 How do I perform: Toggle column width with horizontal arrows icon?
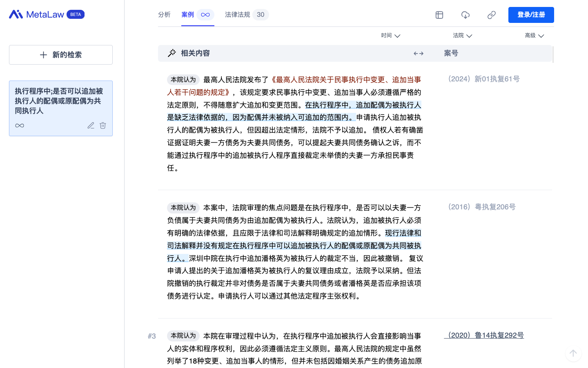(x=419, y=54)
